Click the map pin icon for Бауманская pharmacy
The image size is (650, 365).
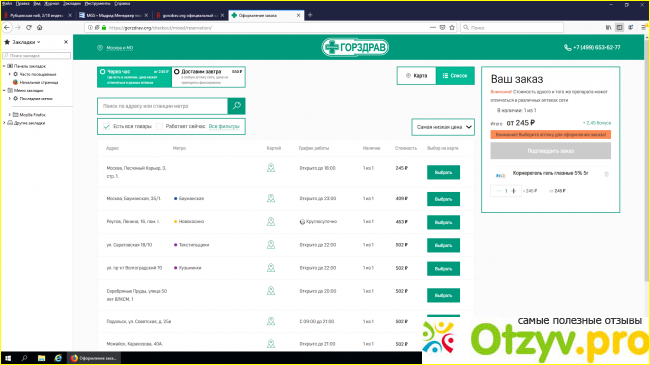pyautogui.click(x=271, y=198)
